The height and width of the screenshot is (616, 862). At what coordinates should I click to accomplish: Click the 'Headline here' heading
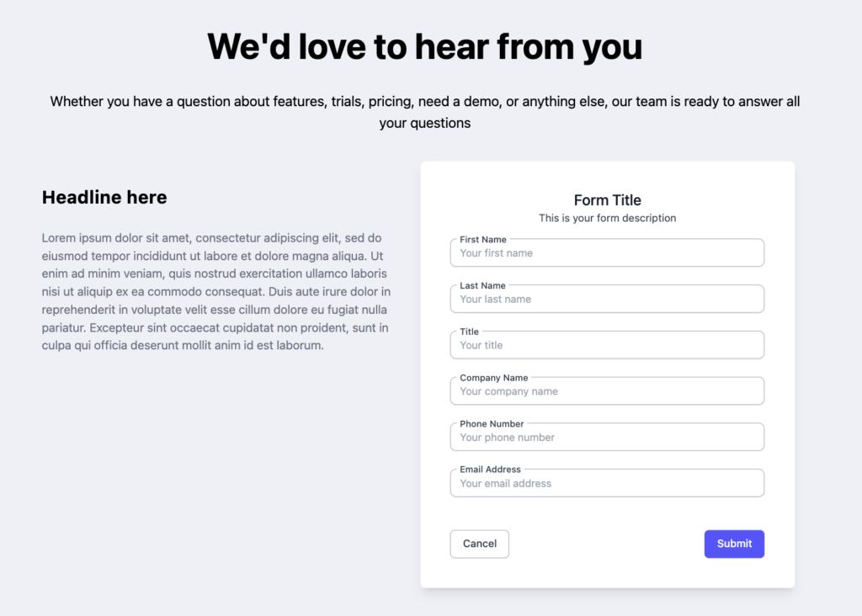point(104,198)
